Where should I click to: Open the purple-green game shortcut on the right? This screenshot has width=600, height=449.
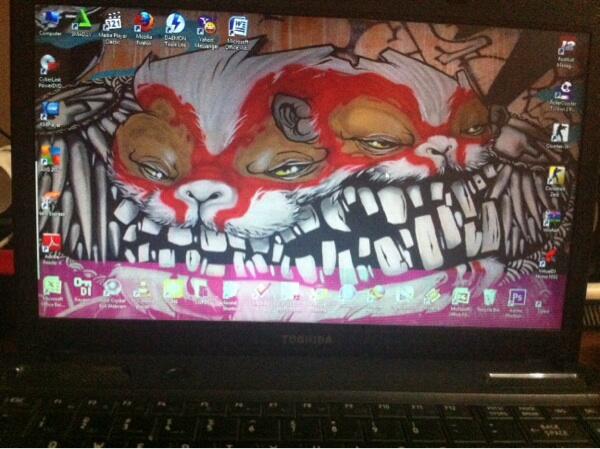click(x=552, y=221)
